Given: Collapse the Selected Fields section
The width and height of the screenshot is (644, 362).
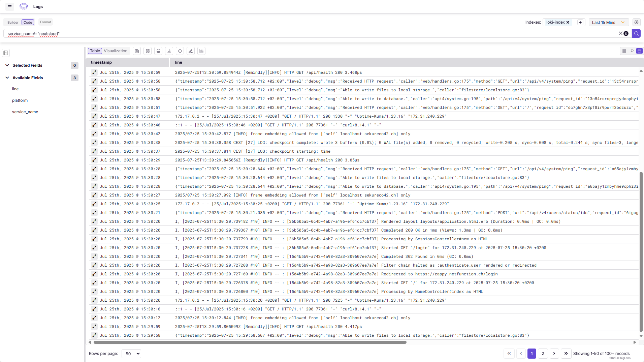Looking at the screenshot, I should click(7, 65).
